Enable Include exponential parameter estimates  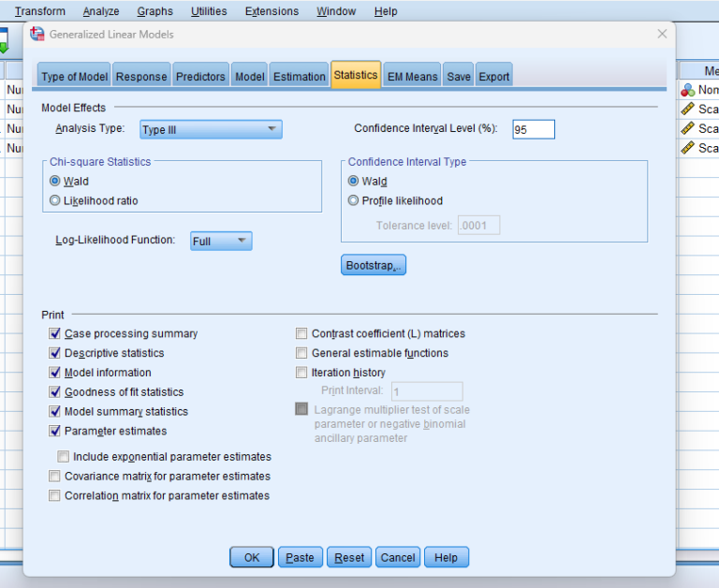[x=64, y=456]
